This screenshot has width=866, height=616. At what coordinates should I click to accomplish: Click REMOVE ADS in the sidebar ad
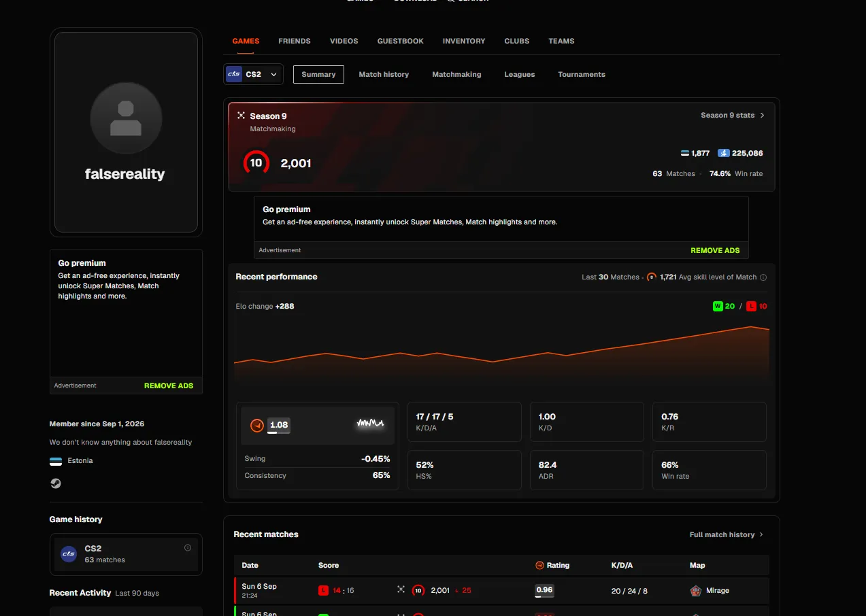169,386
